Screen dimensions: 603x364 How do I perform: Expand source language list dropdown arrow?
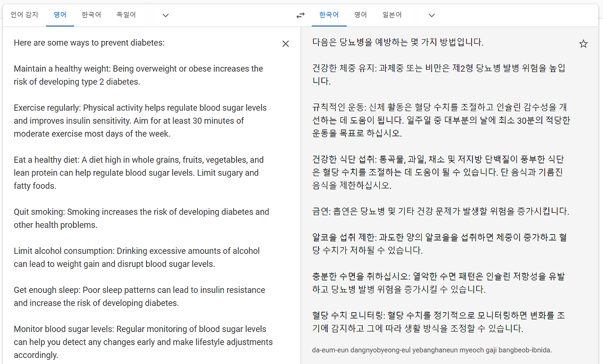165,16
